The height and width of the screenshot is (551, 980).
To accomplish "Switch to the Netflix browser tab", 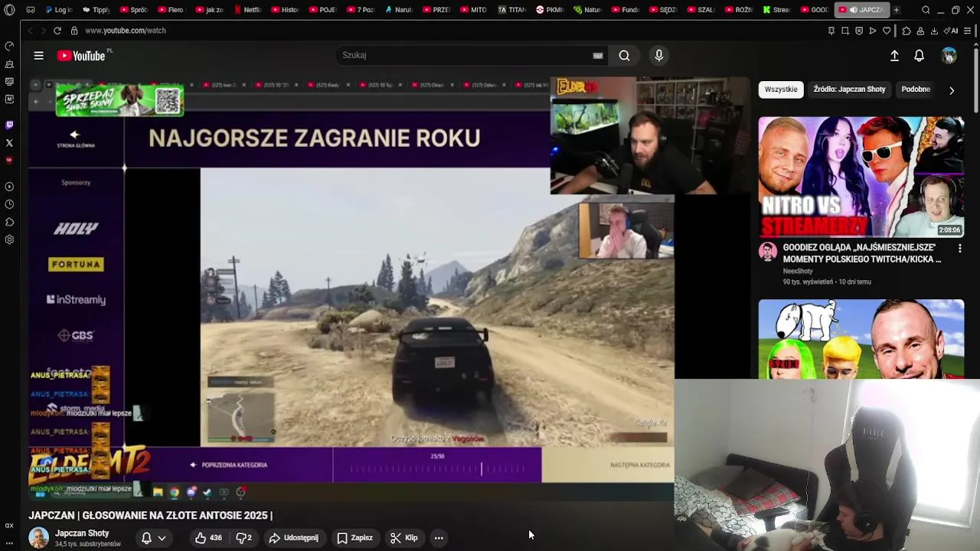I will 247,10.
